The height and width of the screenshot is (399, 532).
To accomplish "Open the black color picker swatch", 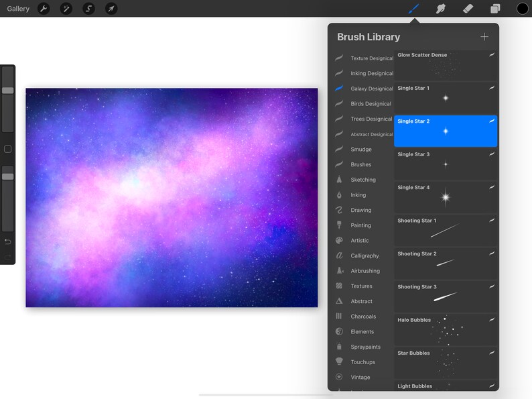I will [523, 9].
